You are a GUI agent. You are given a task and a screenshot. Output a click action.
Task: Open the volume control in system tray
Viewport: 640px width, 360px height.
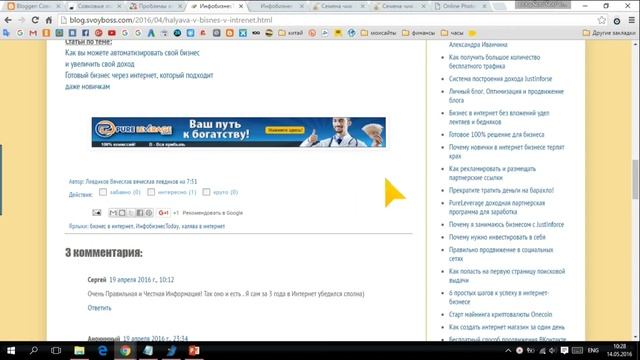[553, 351]
